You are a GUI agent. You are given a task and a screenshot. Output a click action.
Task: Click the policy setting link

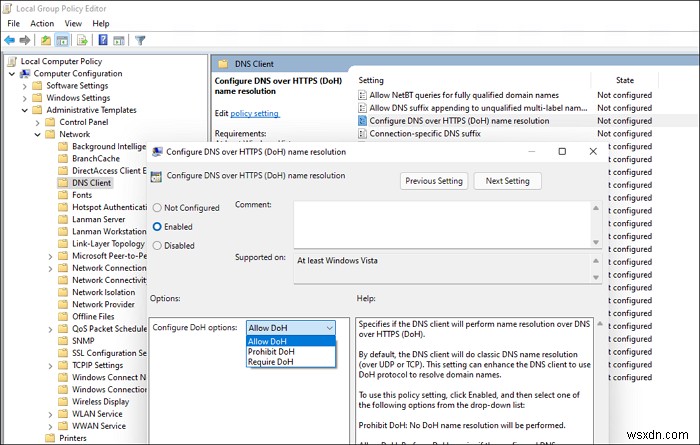click(x=255, y=113)
